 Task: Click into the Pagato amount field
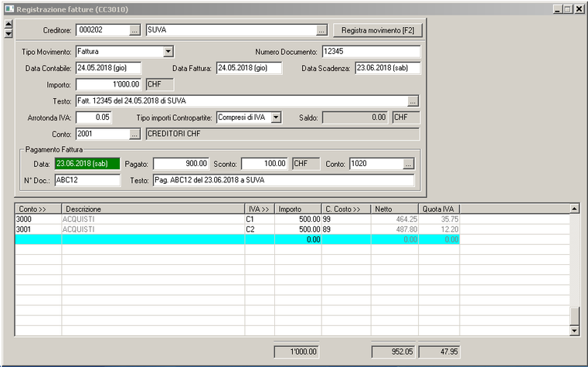pyautogui.click(x=181, y=164)
